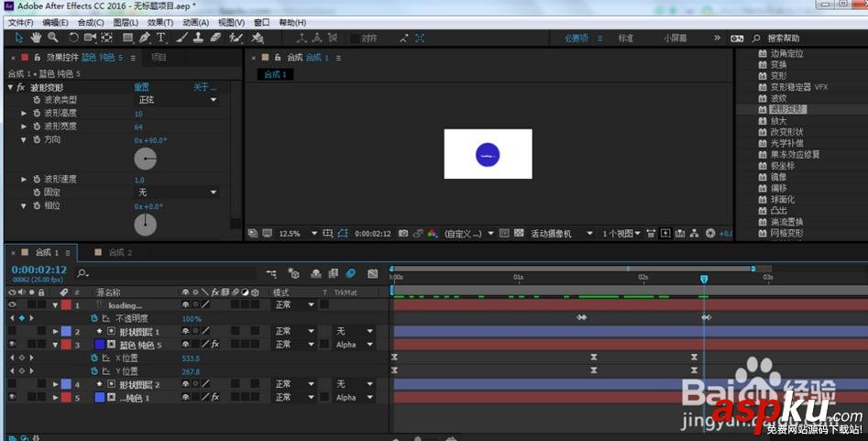This screenshot has height=441, width=868.
Task: Select the Rectangle shape tool
Action: [x=128, y=38]
